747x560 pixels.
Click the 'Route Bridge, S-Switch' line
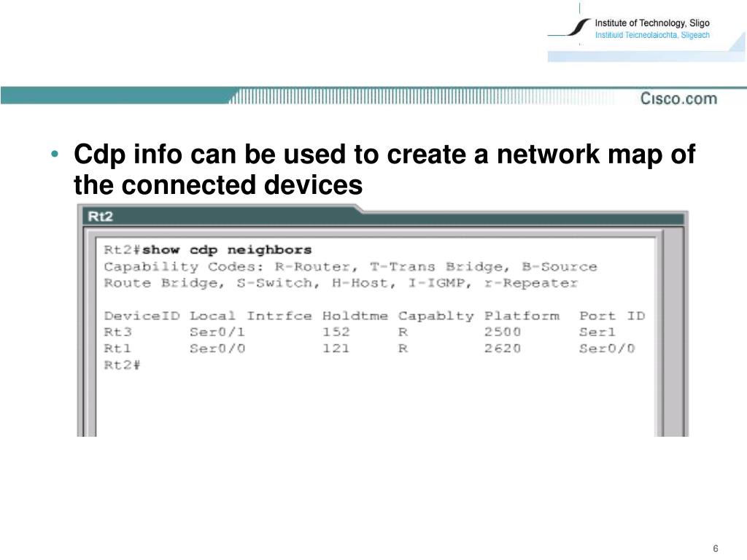[341, 284]
